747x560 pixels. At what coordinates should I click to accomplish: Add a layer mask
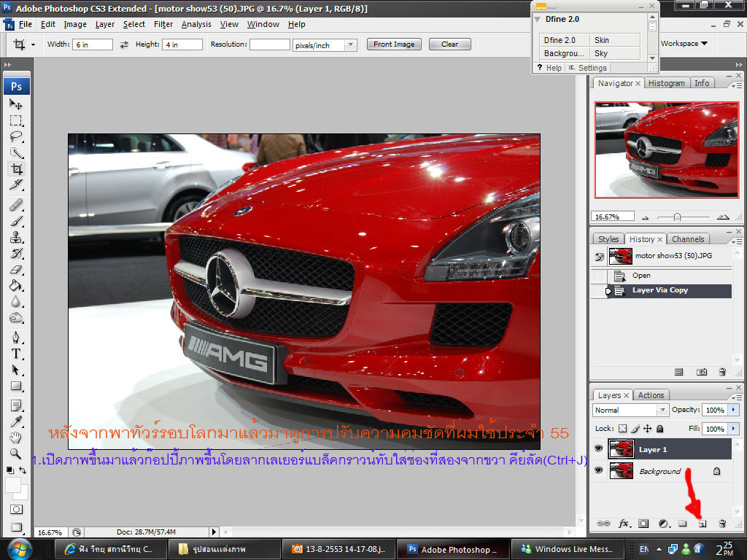643,524
